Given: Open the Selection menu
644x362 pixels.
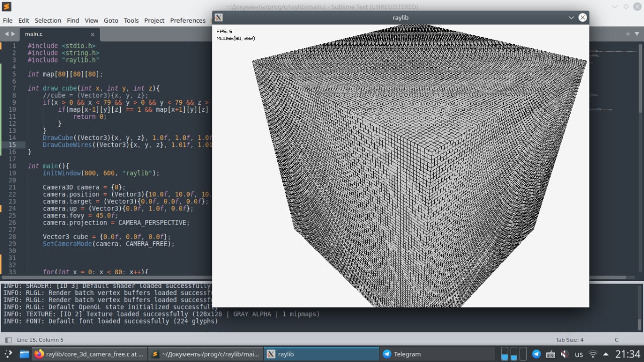Looking at the screenshot, I should (48, 20).
